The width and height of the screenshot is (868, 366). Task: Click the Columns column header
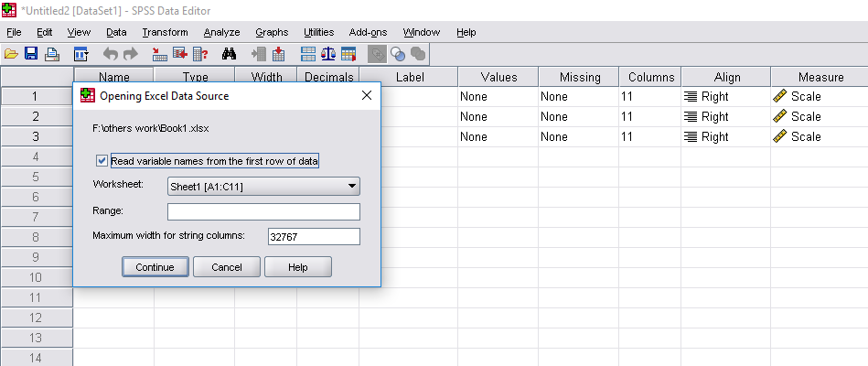point(651,77)
